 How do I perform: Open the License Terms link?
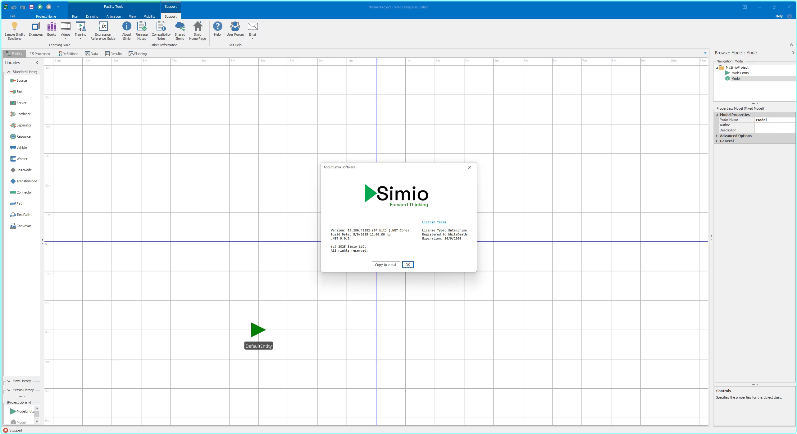(434, 222)
